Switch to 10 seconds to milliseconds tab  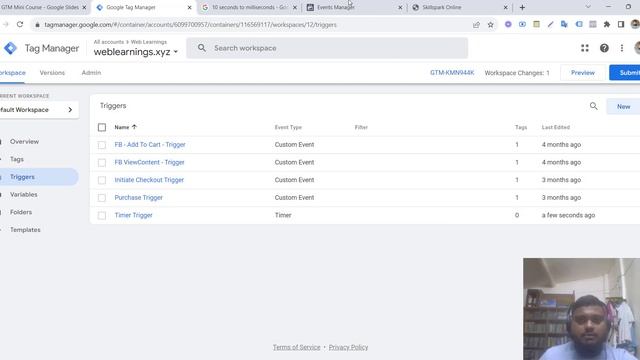(249, 7)
